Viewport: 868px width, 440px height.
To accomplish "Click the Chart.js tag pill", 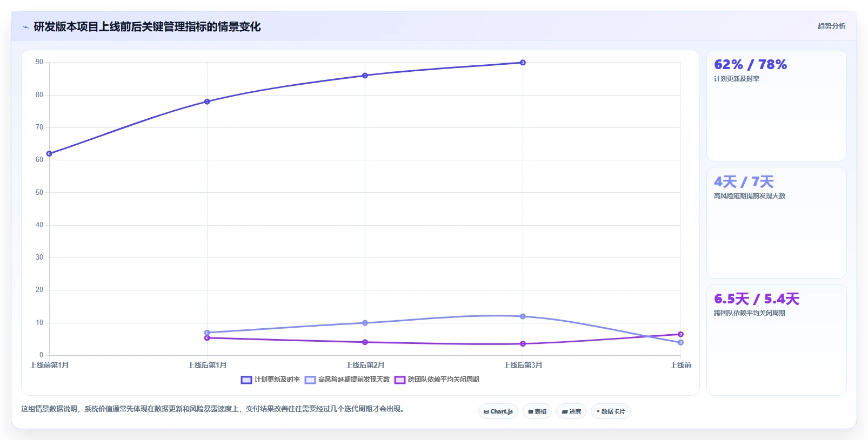I will coord(498,411).
